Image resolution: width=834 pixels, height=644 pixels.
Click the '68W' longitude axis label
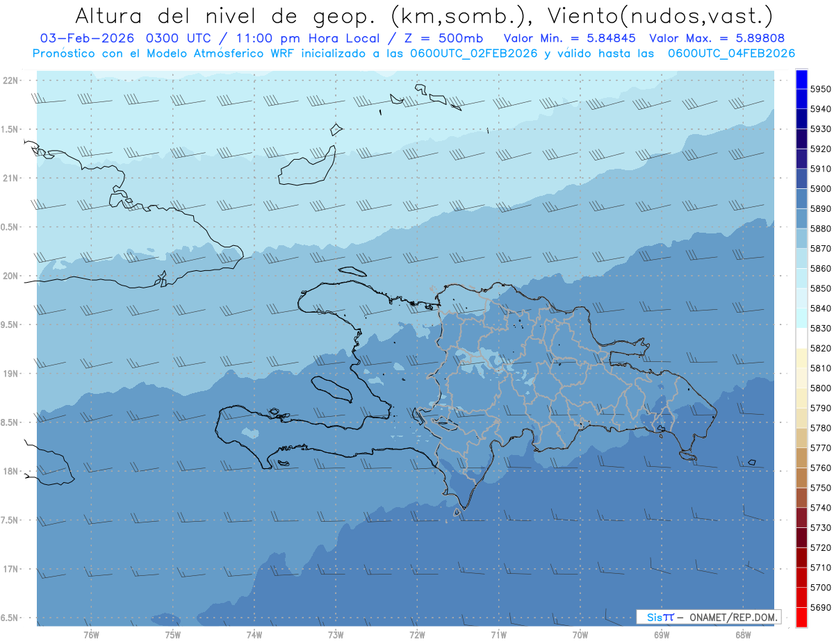coord(743,635)
